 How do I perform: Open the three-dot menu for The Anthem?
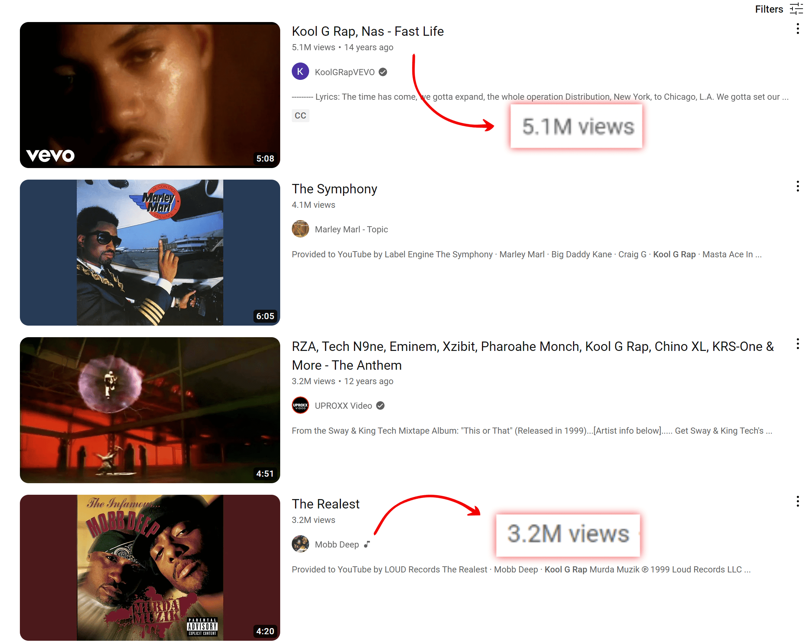(x=797, y=344)
